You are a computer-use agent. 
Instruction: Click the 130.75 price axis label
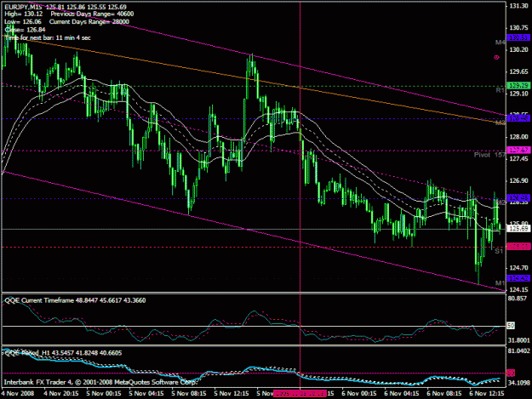519,28
